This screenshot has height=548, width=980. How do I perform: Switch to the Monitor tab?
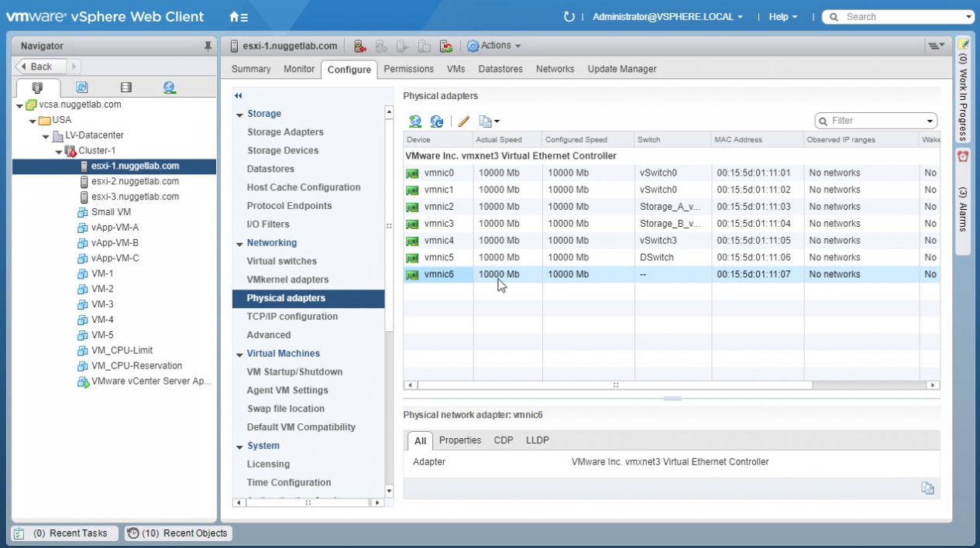click(x=299, y=69)
